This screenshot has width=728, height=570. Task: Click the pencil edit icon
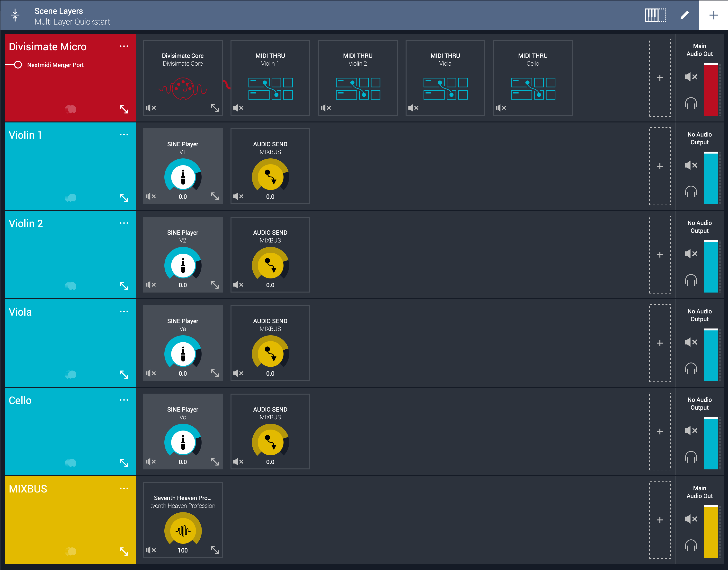click(x=684, y=15)
